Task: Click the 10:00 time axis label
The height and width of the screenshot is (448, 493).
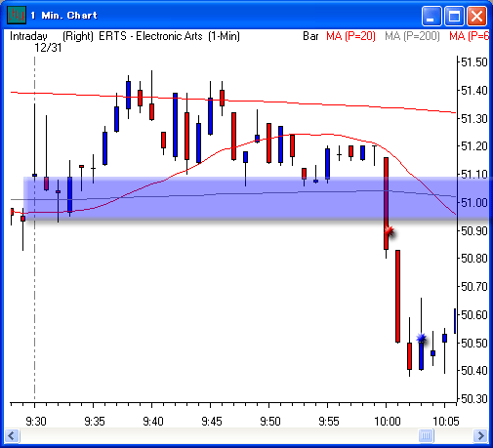Action: 387,422
